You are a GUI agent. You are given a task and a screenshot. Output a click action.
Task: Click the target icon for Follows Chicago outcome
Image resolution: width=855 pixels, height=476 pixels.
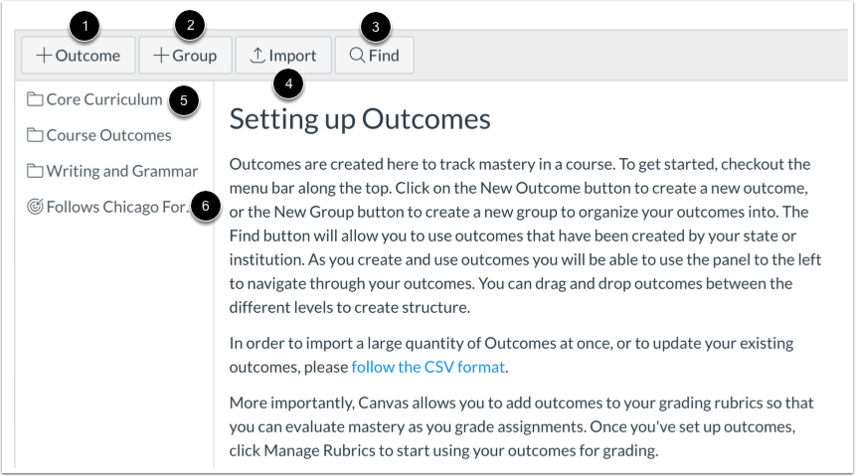coord(35,207)
